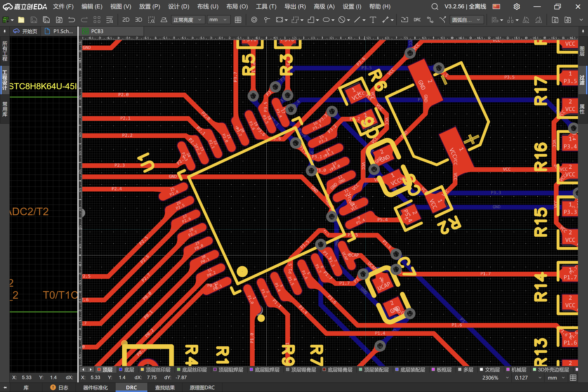Open the mm unit dropdown in toolbar

218,20
